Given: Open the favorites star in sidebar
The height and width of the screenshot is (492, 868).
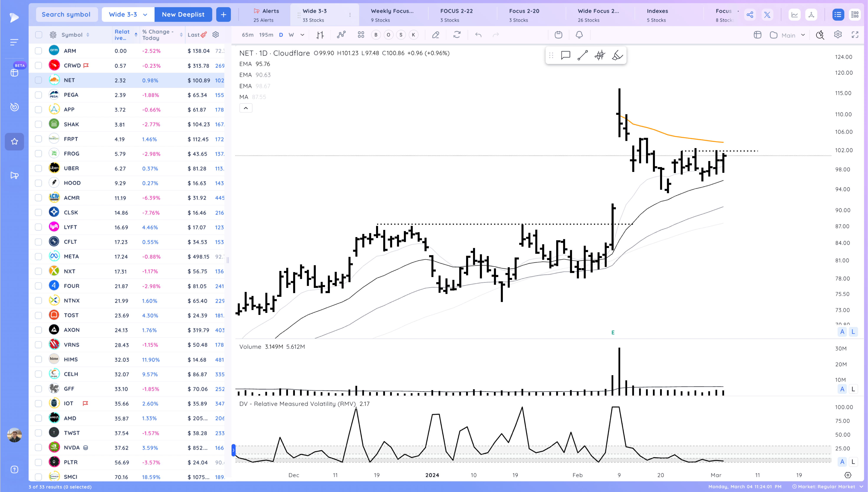Looking at the screenshot, I should point(15,142).
